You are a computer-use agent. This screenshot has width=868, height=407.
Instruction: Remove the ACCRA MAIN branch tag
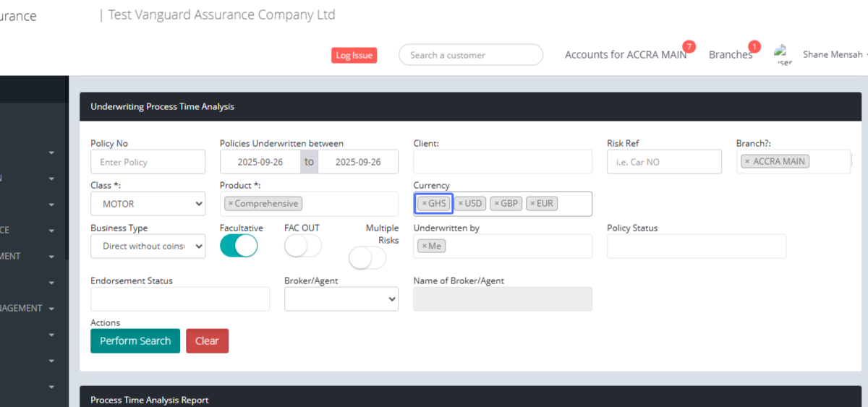[x=747, y=162]
